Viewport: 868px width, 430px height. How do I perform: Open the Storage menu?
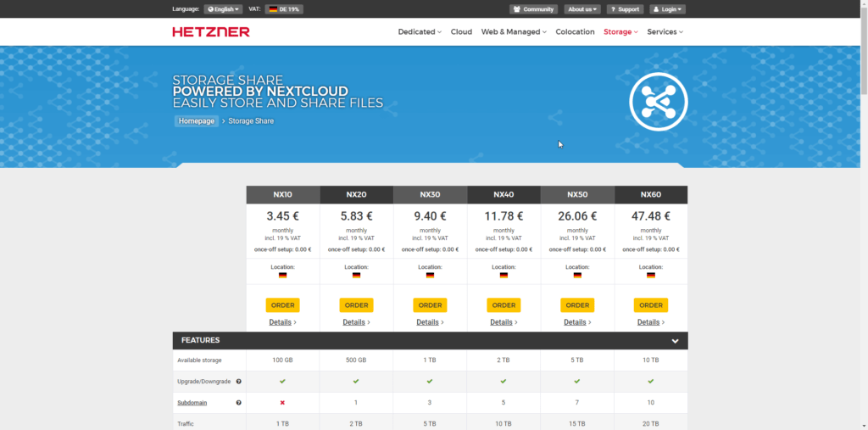(x=620, y=31)
